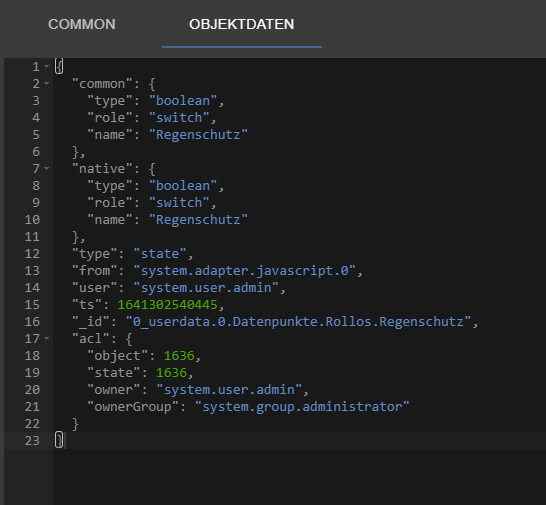Select the OBJEKTDATEN tab
Viewport: 546px width, 505px height.
[x=242, y=24]
